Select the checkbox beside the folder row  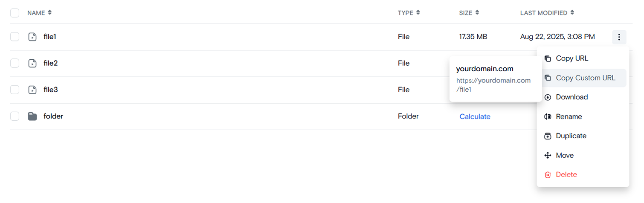tap(15, 116)
